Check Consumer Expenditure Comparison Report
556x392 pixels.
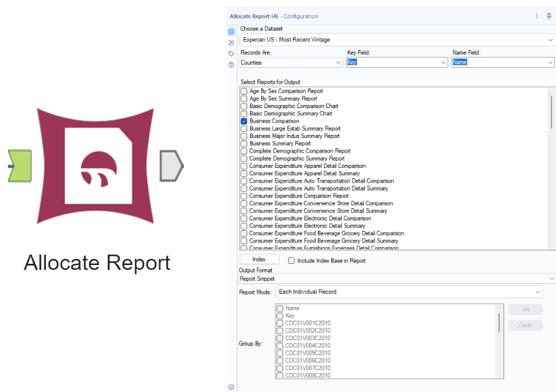coord(244,196)
